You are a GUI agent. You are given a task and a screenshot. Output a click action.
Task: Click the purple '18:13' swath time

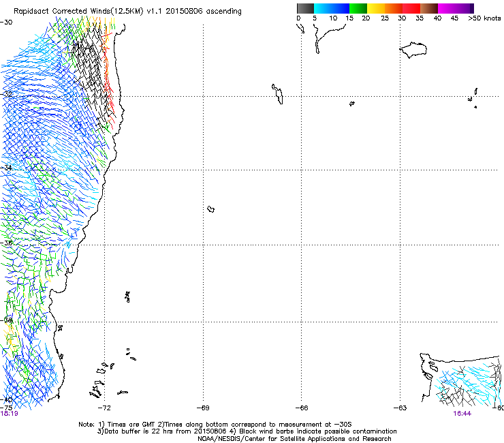coord(9,414)
